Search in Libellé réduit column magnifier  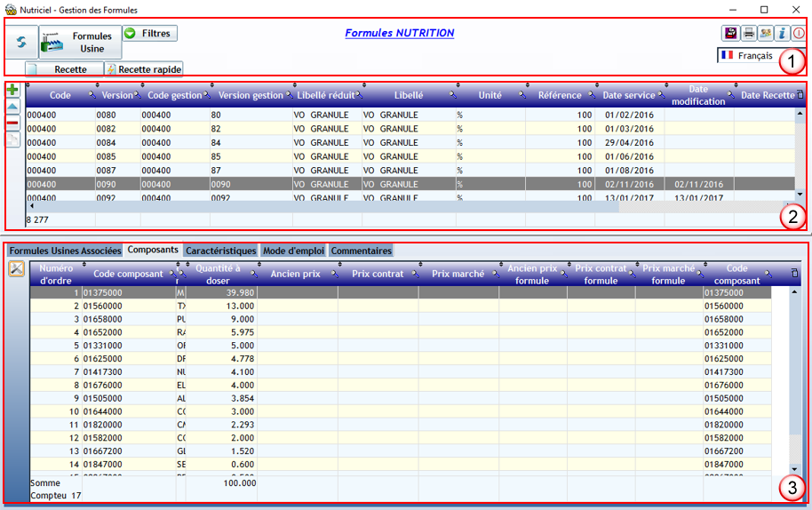(x=359, y=95)
